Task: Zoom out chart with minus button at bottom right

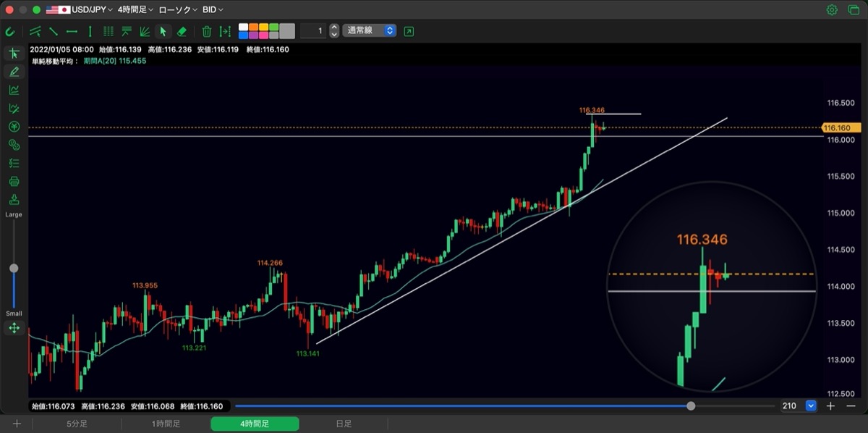Action: (x=851, y=406)
